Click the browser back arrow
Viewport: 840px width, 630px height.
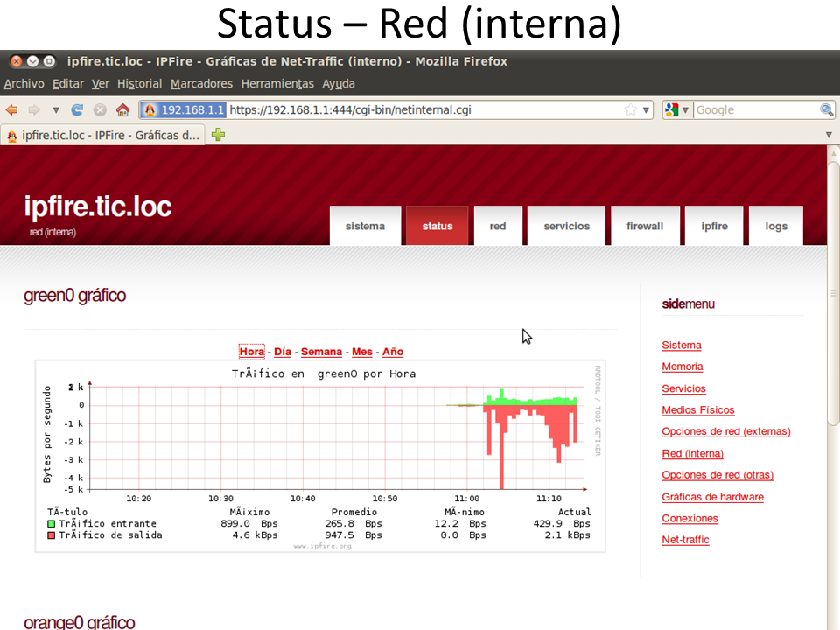[12, 110]
